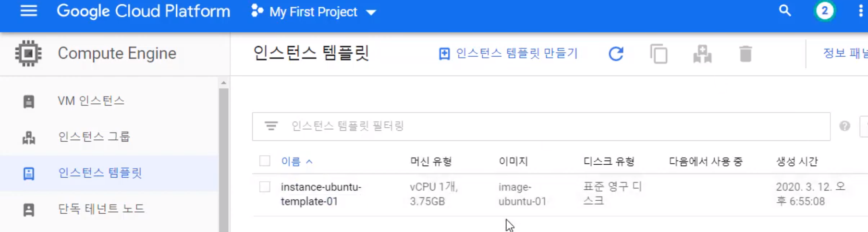Image resolution: width=868 pixels, height=232 pixels.
Task: Click the 2020. 3. 12. creation time cell
Action: 810,194
